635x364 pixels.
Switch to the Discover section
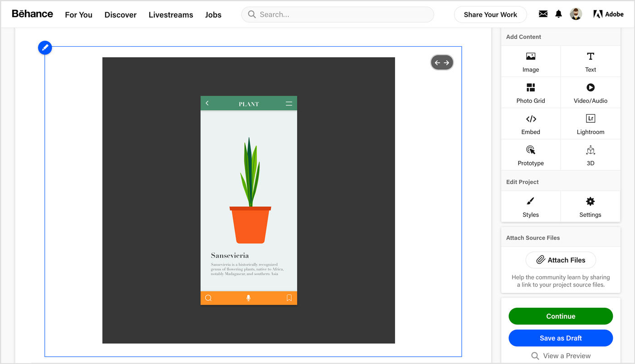(120, 15)
